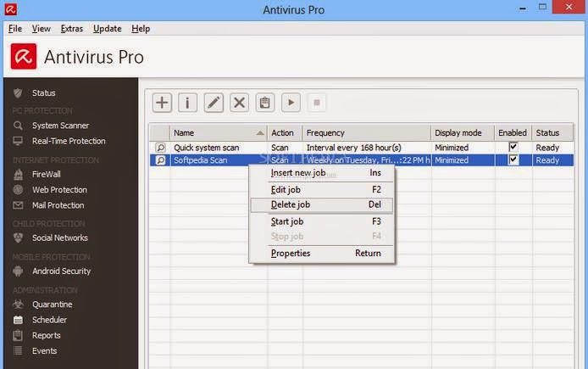
Task: Click the Avira logo in the title bar
Action: click(x=10, y=9)
